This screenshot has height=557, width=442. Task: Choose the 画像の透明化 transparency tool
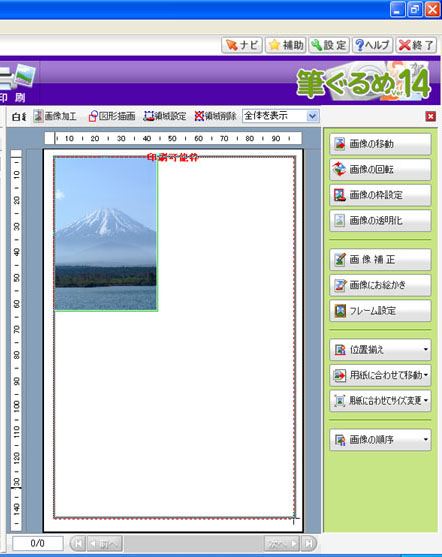click(x=380, y=221)
